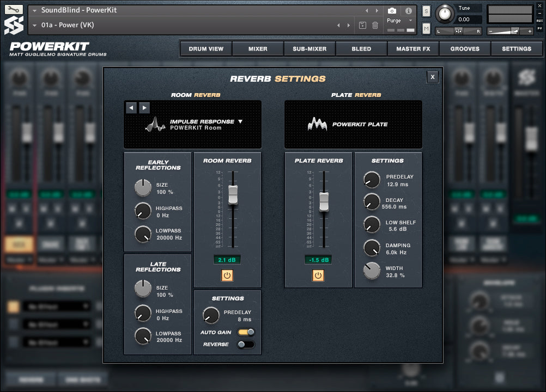Toggle Room Reverb power button

[227, 275]
